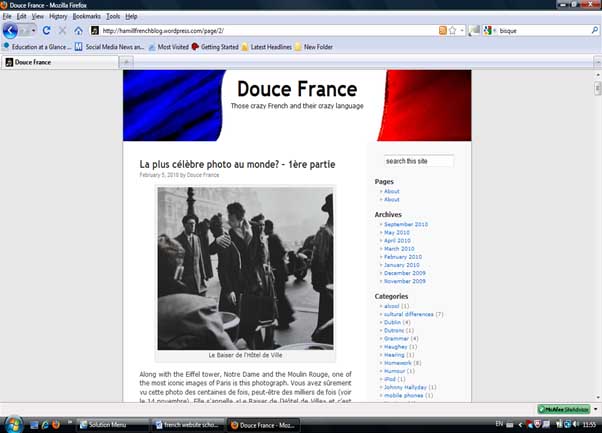
Task: Open the cultural differences category
Action: (x=408, y=314)
